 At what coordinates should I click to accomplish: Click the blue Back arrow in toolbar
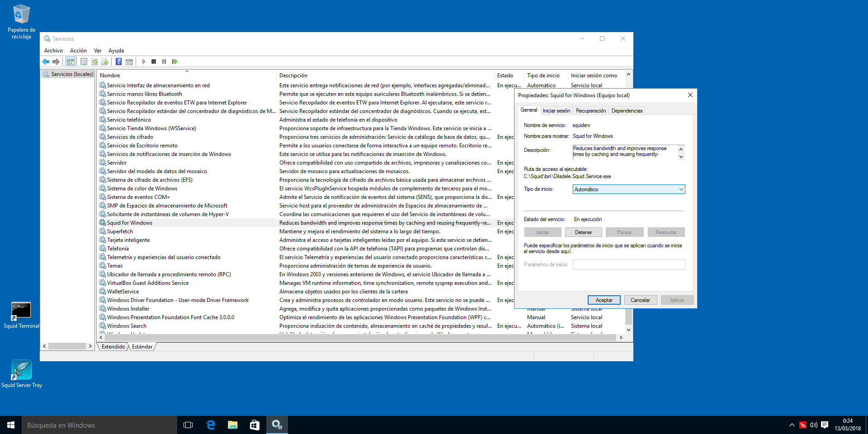click(x=46, y=61)
